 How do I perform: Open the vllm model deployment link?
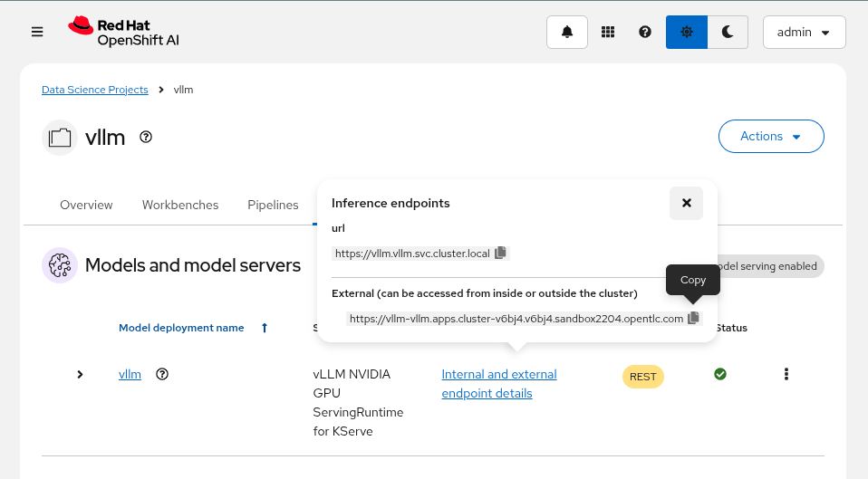(x=130, y=375)
